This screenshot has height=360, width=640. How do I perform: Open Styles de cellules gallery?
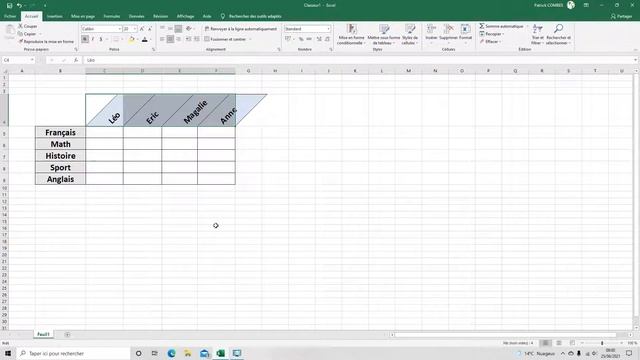410,34
